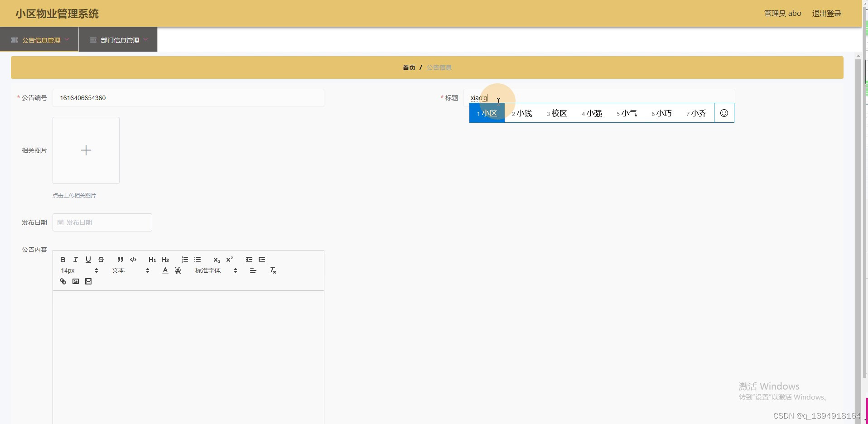The image size is (868, 424).
Task: Apply strikethrough formatting in editor toolbar
Action: [101, 260]
